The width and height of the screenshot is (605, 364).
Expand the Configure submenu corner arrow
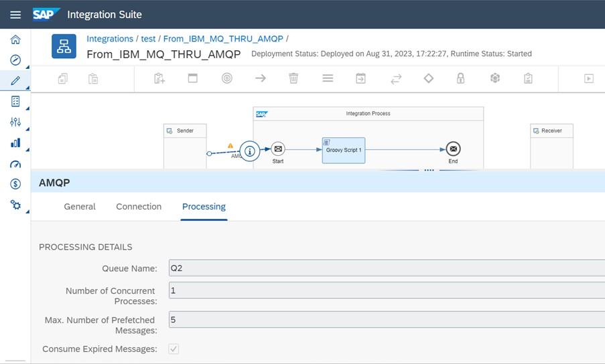click(27, 129)
